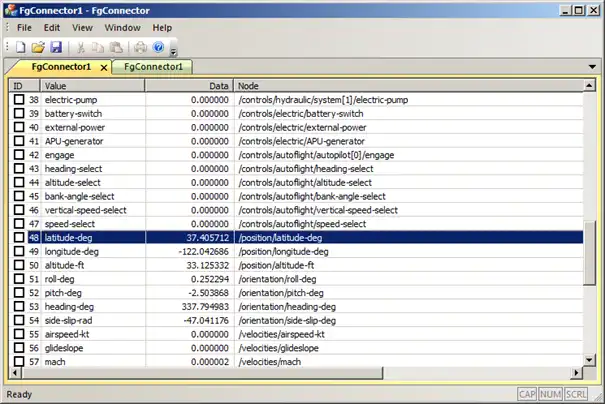Click the New document toolbar icon
Viewport: 605px width, 404px height.
point(20,47)
